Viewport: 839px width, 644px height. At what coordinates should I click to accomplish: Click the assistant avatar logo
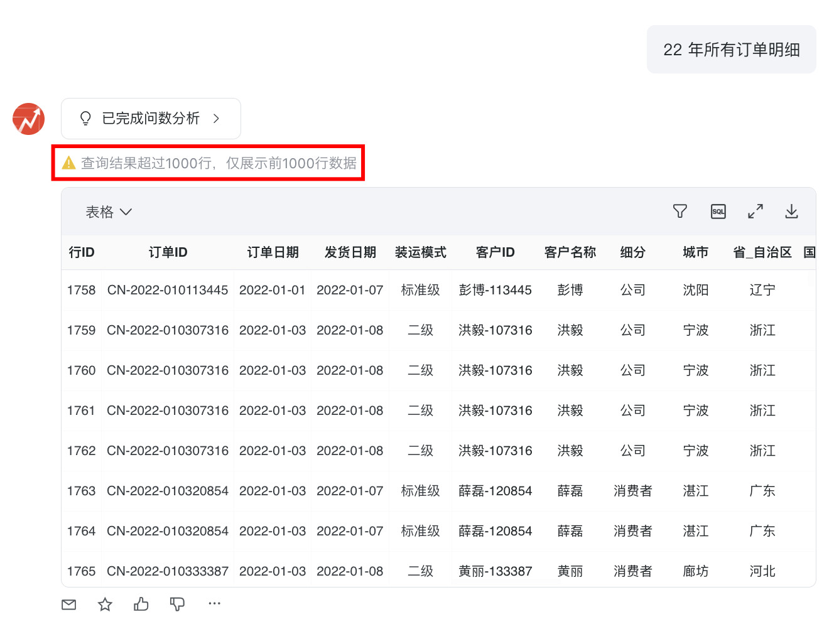(x=29, y=119)
